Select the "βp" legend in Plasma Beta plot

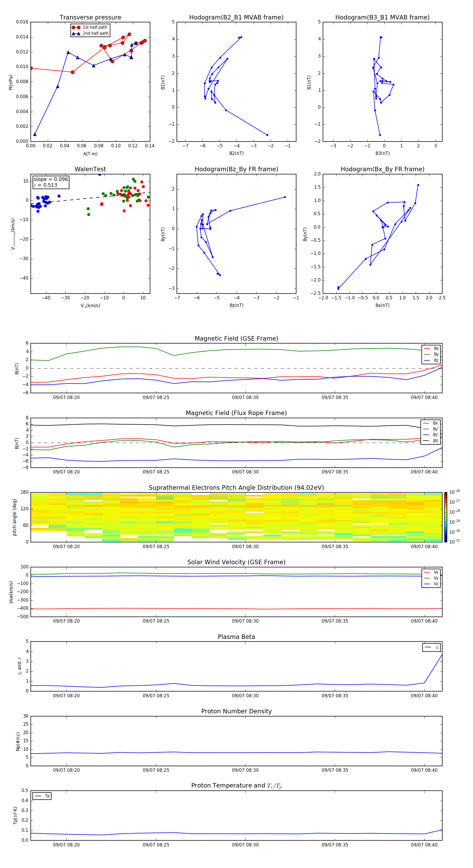point(432,647)
